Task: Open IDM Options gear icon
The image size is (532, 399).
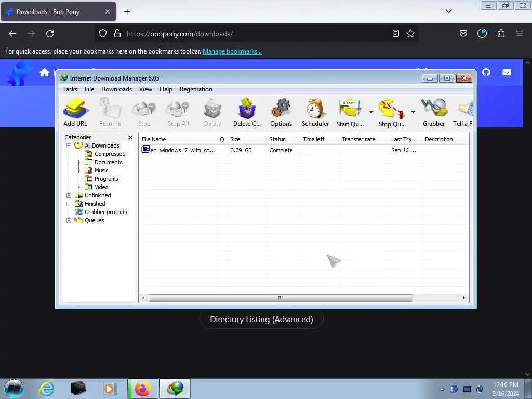Action: (x=281, y=112)
